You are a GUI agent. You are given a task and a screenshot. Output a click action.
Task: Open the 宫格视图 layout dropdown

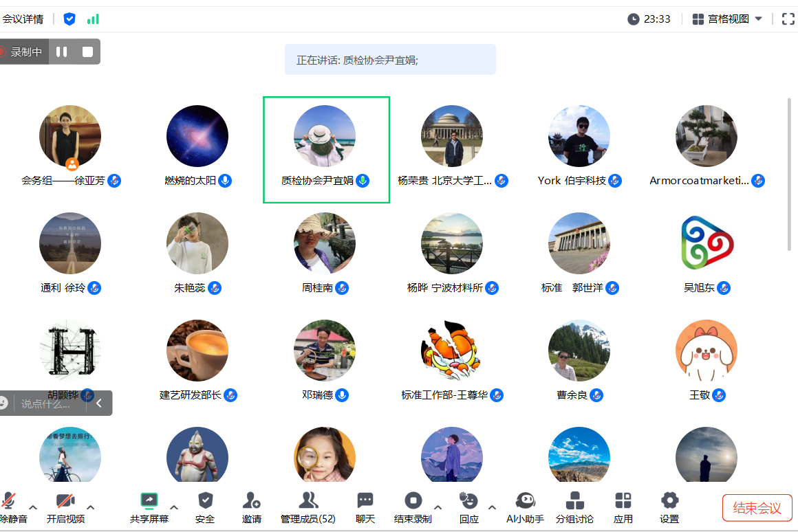click(727, 19)
